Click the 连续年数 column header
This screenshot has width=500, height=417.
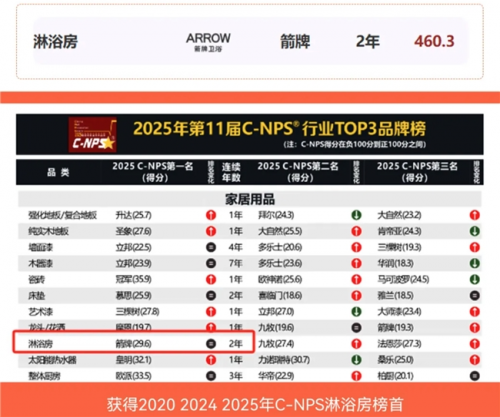point(231,172)
